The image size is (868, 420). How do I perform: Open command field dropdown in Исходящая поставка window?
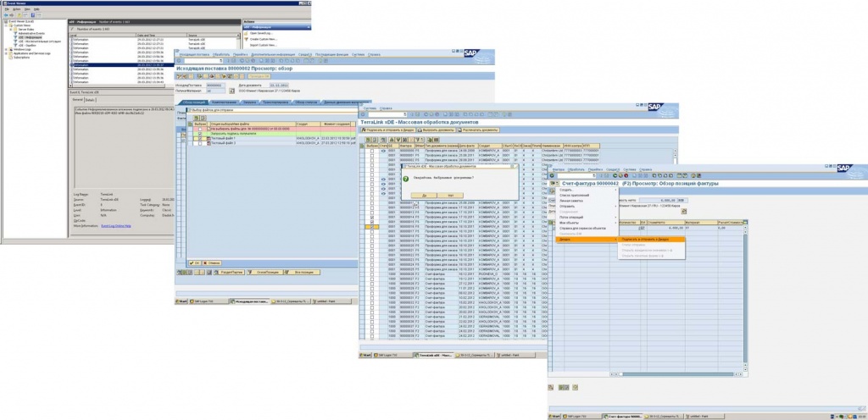(222, 61)
